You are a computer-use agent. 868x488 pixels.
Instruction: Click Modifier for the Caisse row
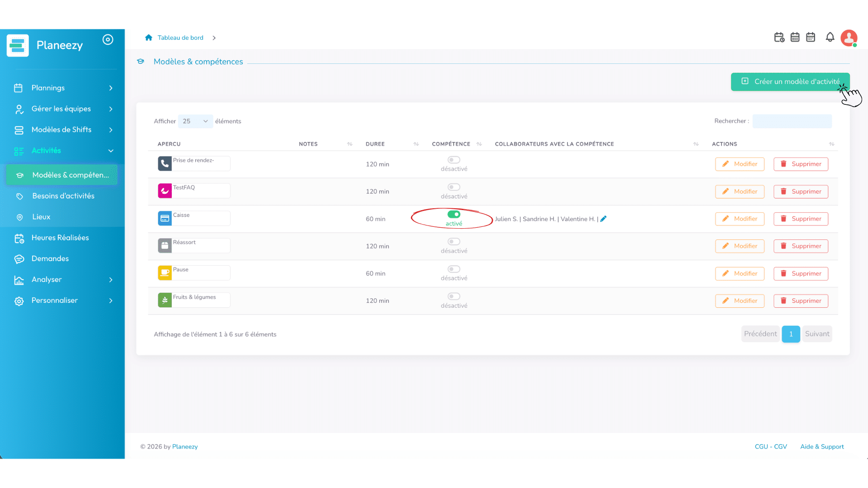pyautogui.click(x=740, y=219)
